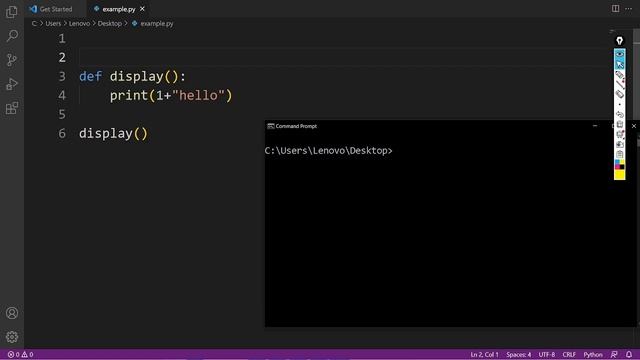Image resolution: width=640 pixels, height=360 pixels.
Task: Change the UTF-8 encoding selector
Action: click(x=547, y=354)
